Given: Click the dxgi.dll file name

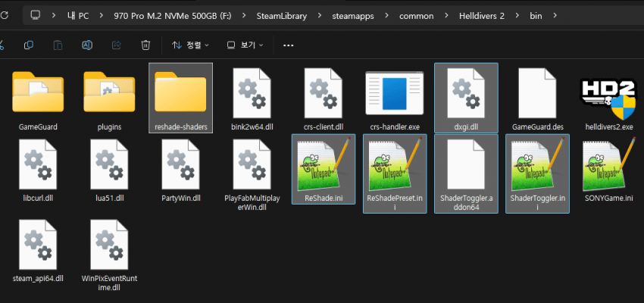Looking at the screenshot, I should pyautogui.click(x=466, y=127).
